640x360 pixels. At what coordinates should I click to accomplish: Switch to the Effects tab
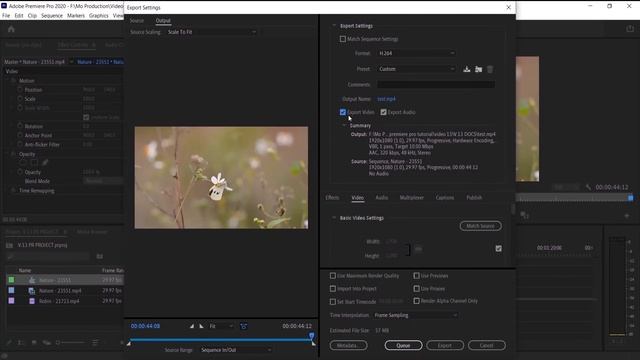[x=332, y=198]
